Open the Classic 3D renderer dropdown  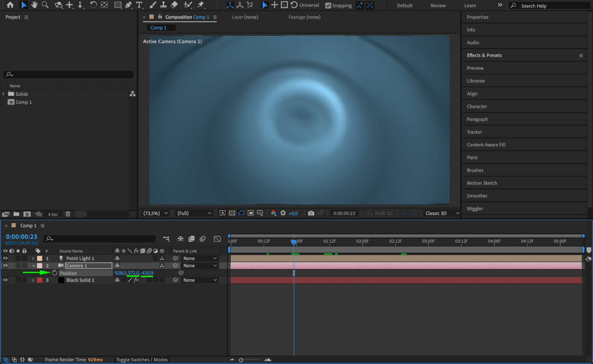click(x=442, y=213)
